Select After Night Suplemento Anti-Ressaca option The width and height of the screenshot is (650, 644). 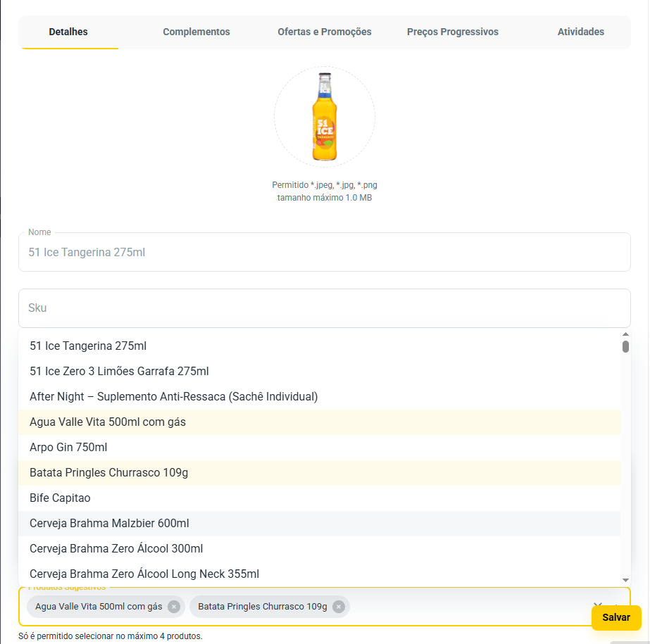pos(319,396)
